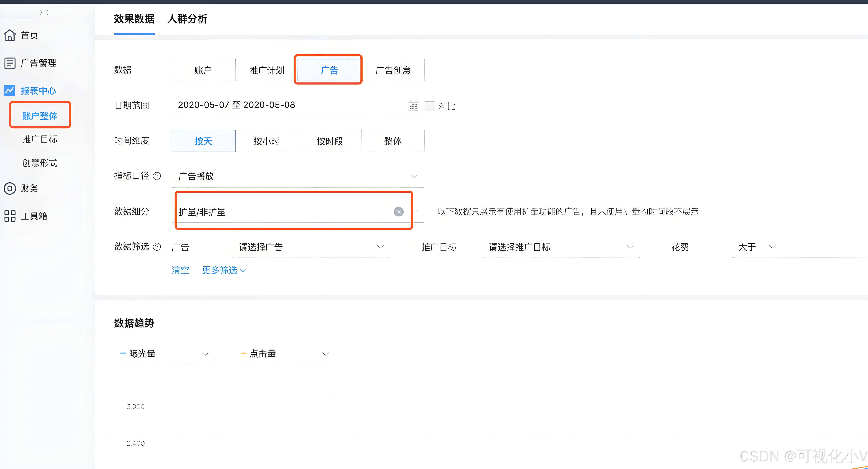Click the 清空 clear filters link
This screenshot has height=469, width=868.
click(180, 270)
